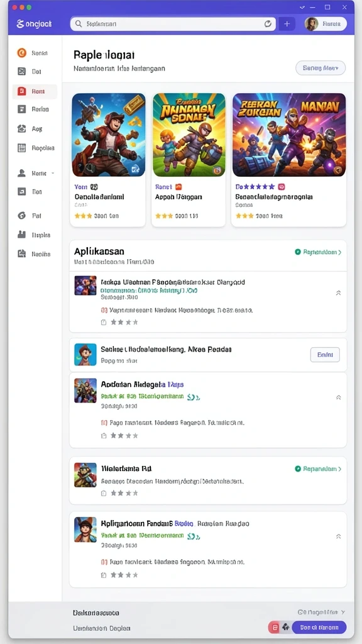Collapse the last application entry with its chevron
This screenshot has height=644, width=362.
coord(338,536)
